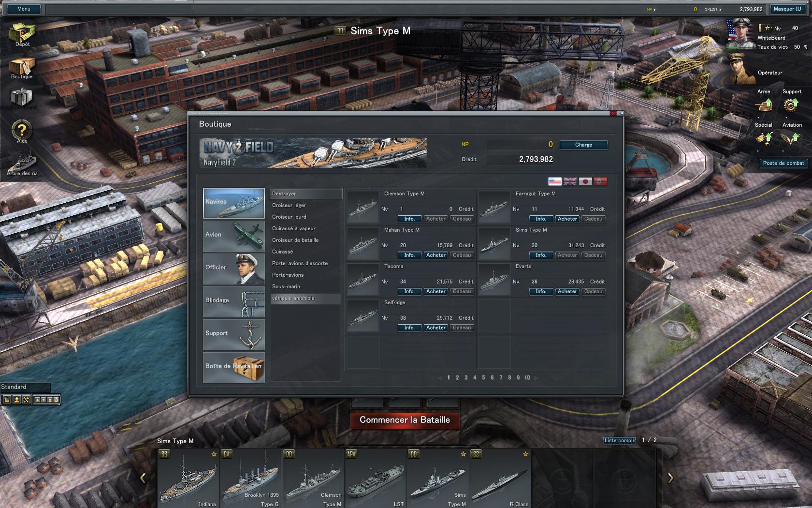Click the WhiteBeard player avatar
This screenshot has width=812, height=508.
click(739, 34)
